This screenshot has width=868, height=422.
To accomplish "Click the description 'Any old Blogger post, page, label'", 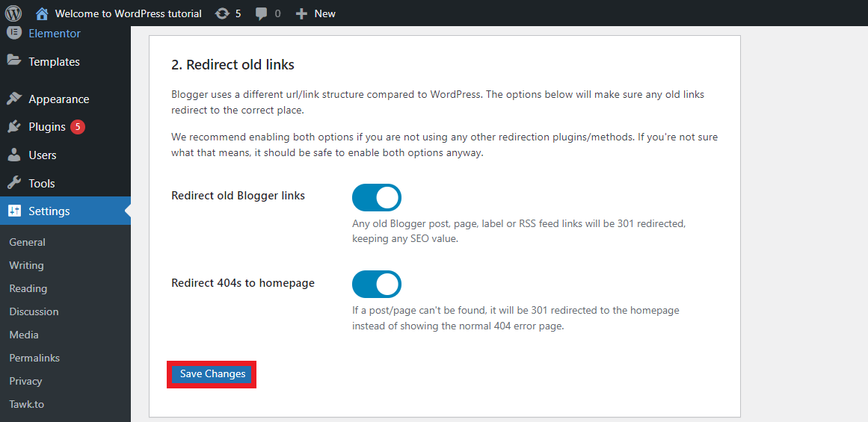I will point(520,232).
